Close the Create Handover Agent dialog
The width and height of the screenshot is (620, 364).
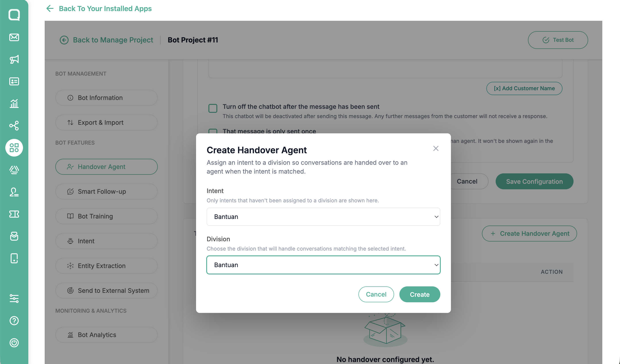[x=436, y=148]
